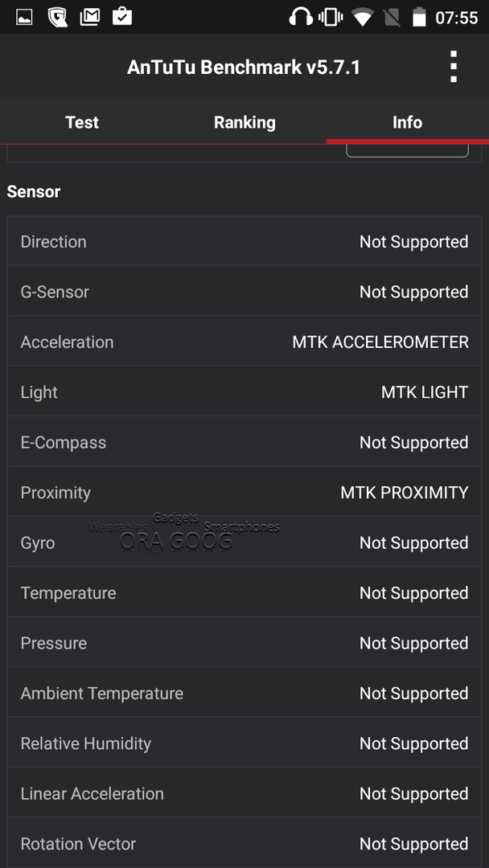
Task: Switch to the Ranking tab
Action: point(244,122)
